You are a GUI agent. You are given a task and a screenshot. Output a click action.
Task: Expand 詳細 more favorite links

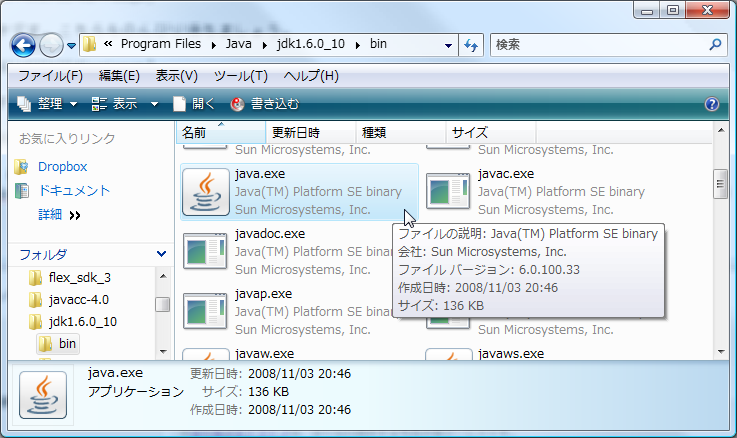59,215
